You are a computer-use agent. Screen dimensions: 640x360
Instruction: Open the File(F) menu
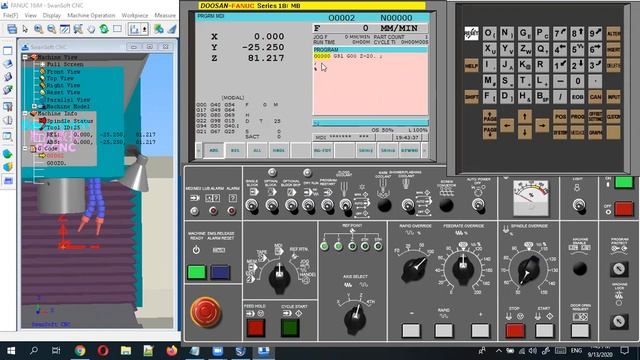click(x=10, y=15)
